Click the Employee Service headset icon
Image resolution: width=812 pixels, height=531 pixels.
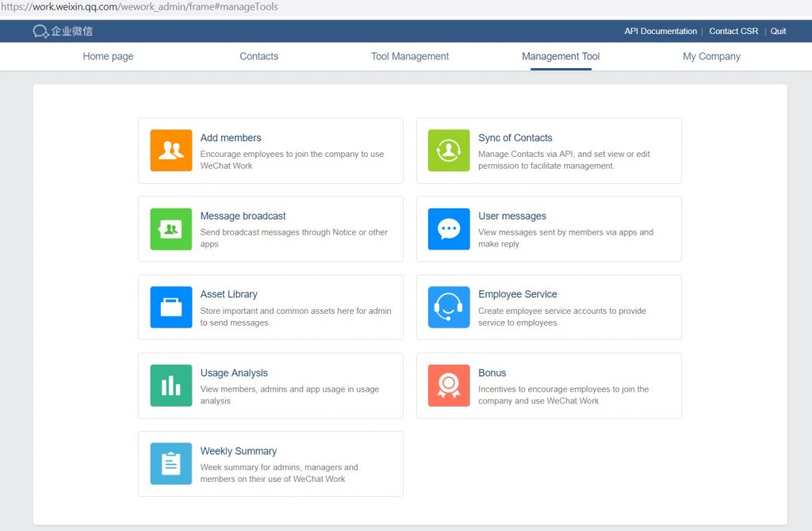[x=449, y=308]
